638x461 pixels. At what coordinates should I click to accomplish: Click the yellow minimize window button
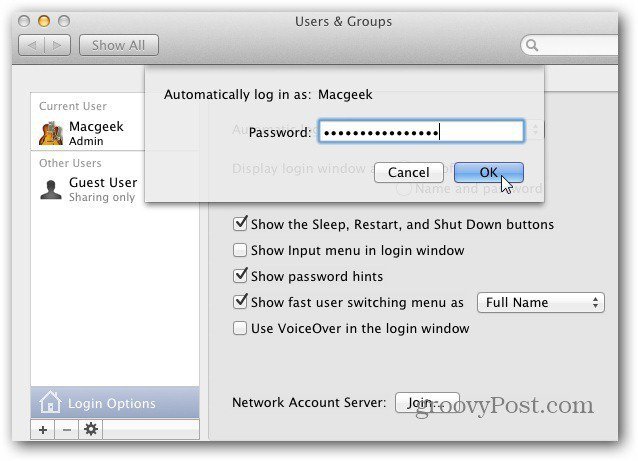[x=44, y=21]
